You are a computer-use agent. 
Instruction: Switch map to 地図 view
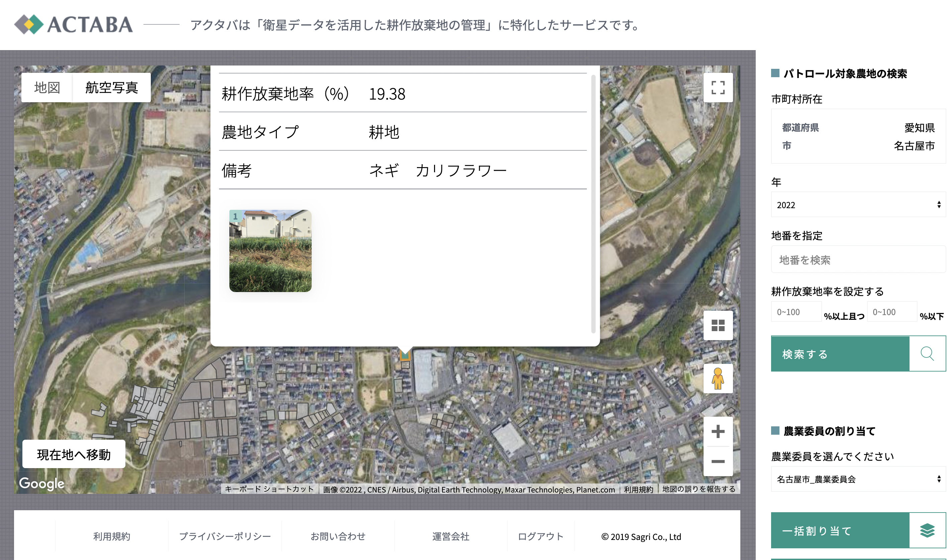point(47,88)
